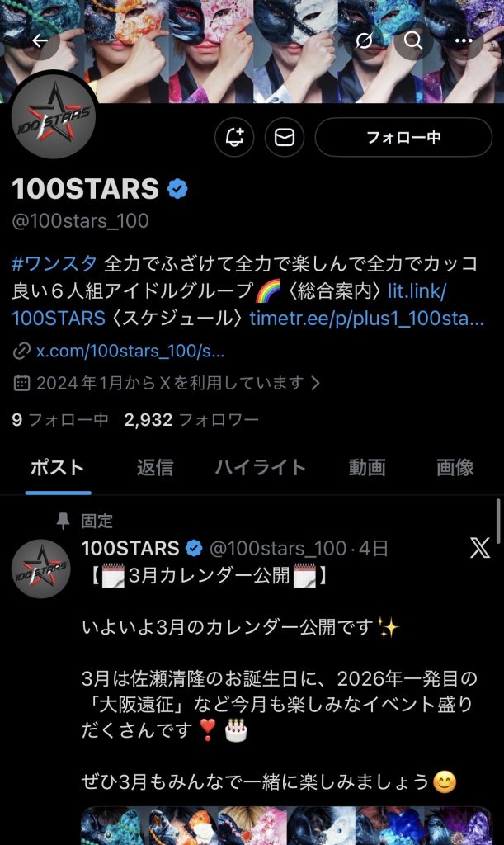Open the x.com/100stars_100 profile link

tap(130, 352)
